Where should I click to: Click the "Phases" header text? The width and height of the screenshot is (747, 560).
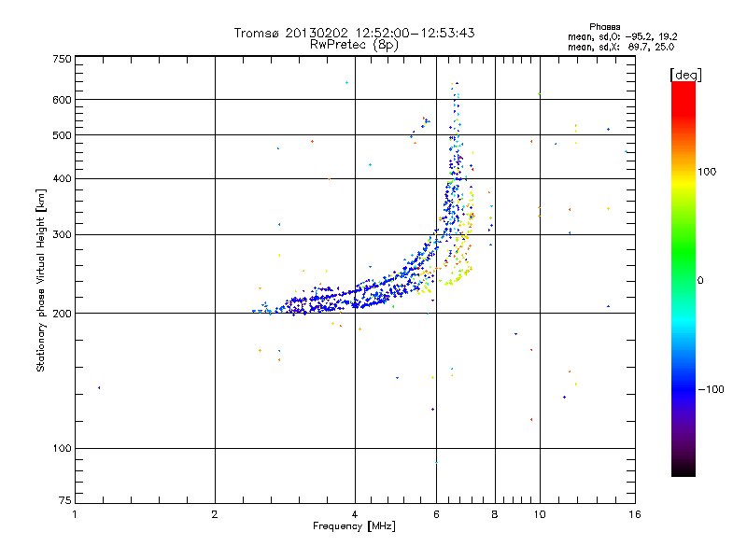604,27
